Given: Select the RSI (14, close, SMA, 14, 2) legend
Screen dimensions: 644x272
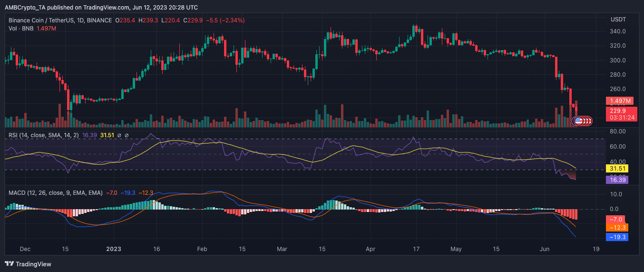Looking at the screenshot, I should click(x=44, y=135).
